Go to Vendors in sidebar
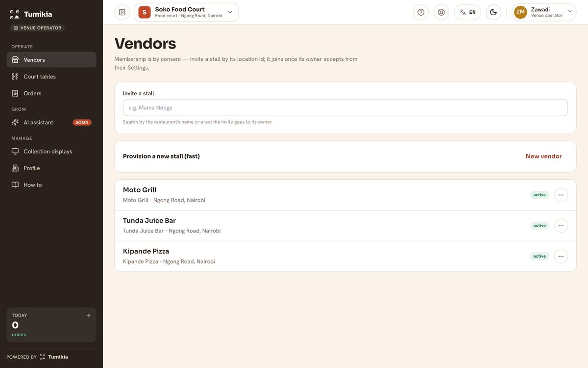The image size is (588, 368). click(51, 60)
